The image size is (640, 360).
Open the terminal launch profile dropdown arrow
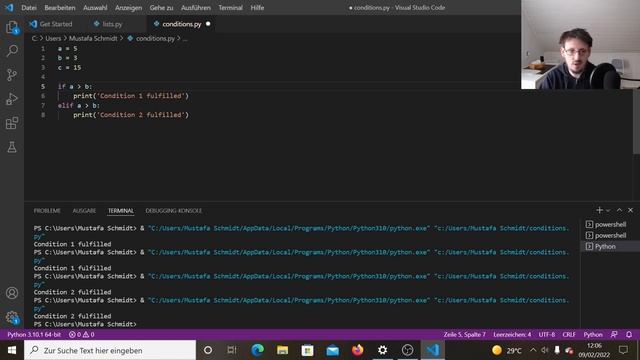608,210
